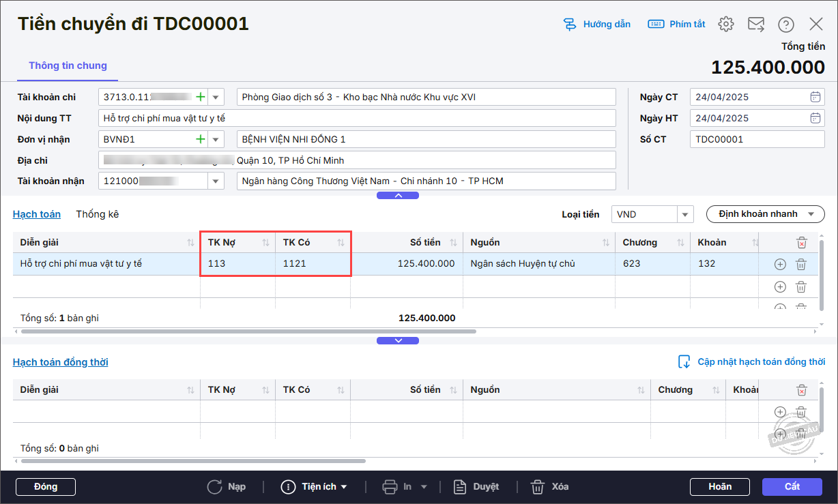Add new account with green plus icon
This screenshot has height=504, width=838.
point(201,97)
